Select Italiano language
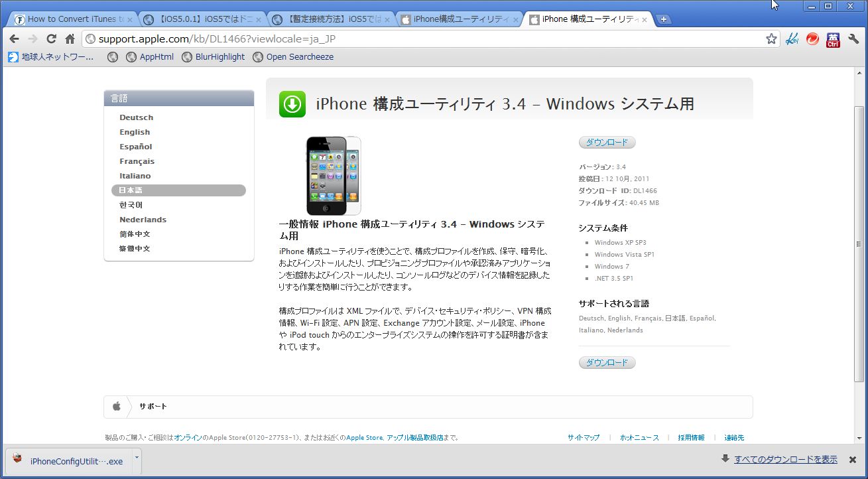Viewport: 868px width, 479px height. coord(135,176)
